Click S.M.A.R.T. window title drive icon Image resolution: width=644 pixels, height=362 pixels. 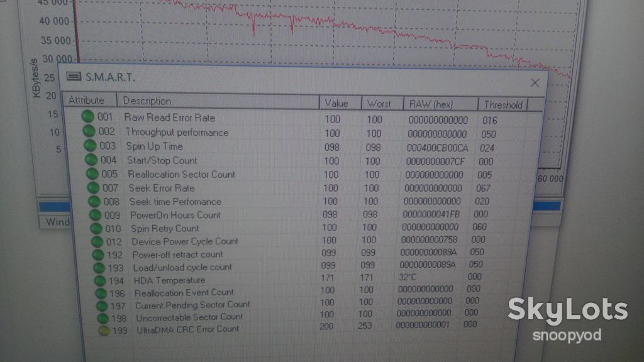(x=74, y=76)
